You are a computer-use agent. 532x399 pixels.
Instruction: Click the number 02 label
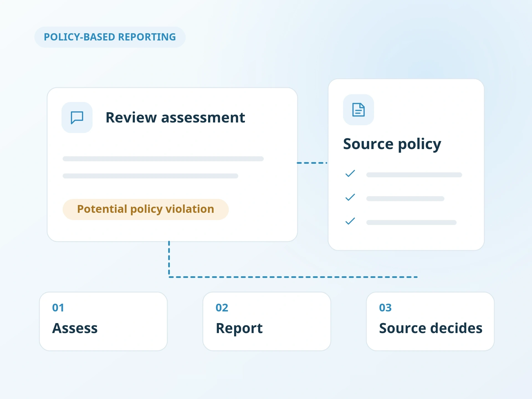click(x=222, y=308)
